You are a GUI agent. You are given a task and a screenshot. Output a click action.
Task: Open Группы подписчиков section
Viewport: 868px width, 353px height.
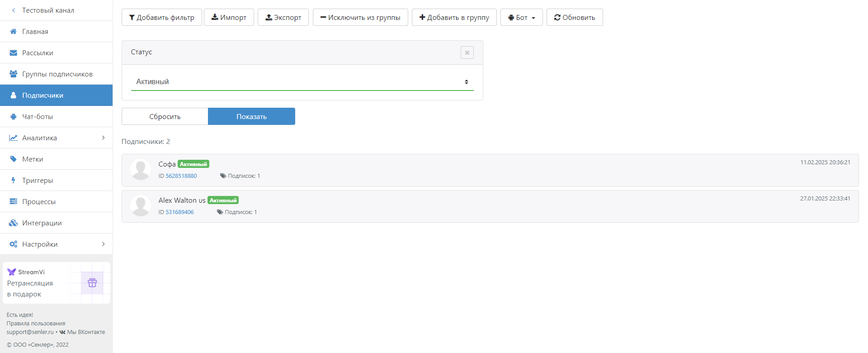point(57,74)
